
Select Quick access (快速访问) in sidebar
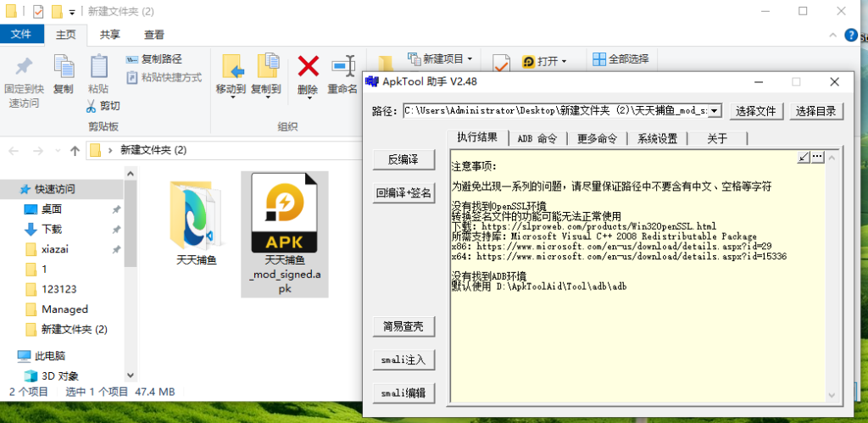click(62, 189)
